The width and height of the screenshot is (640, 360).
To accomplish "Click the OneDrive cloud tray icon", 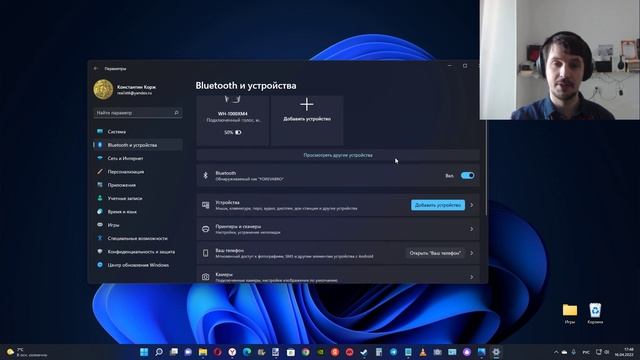I will [564, 352].
